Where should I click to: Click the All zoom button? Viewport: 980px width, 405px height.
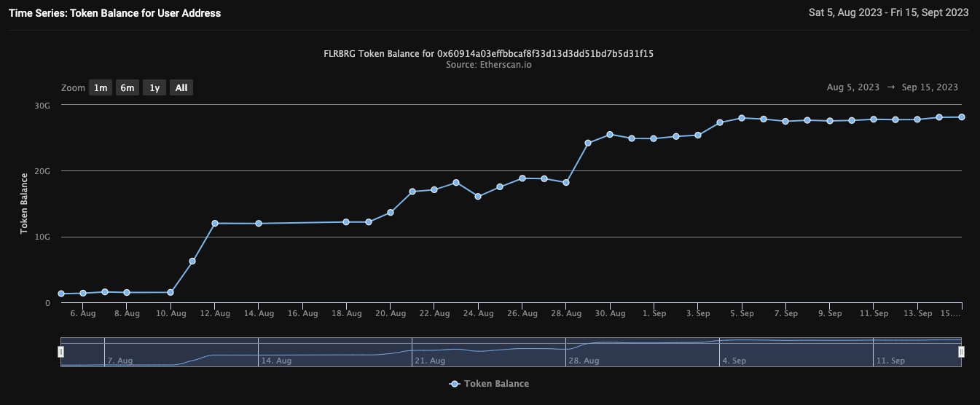coord(181,88)
